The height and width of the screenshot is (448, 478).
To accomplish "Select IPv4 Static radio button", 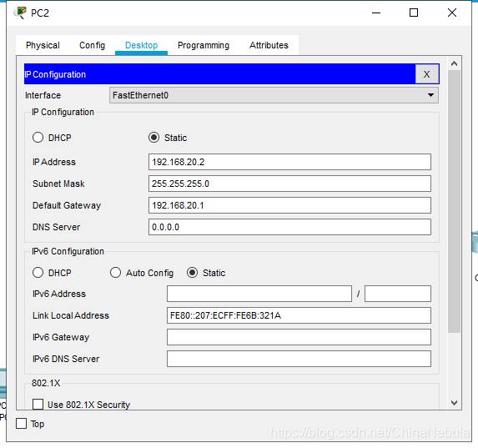I will 154,137.
